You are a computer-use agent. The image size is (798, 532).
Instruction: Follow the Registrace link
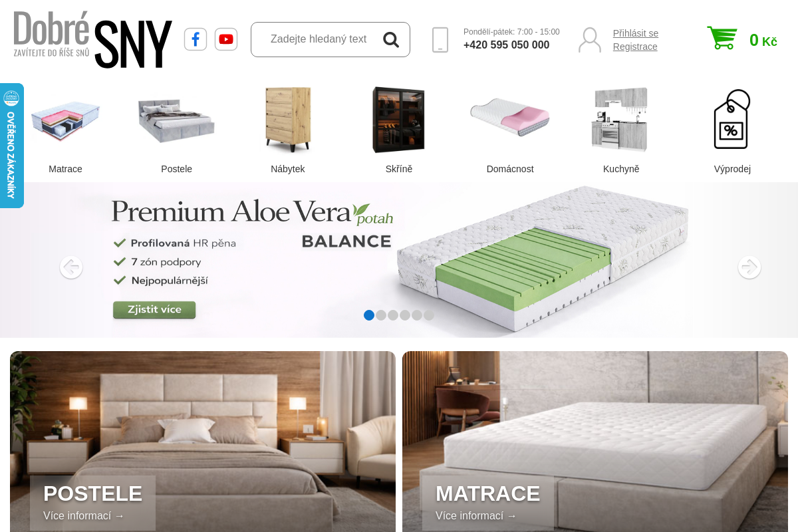point(635,47)
